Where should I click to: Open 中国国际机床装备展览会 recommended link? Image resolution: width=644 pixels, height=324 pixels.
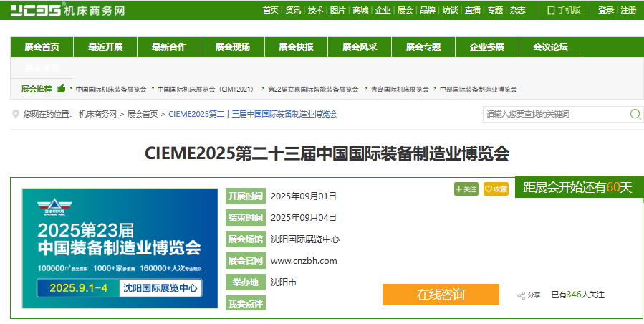coord(111,89)
